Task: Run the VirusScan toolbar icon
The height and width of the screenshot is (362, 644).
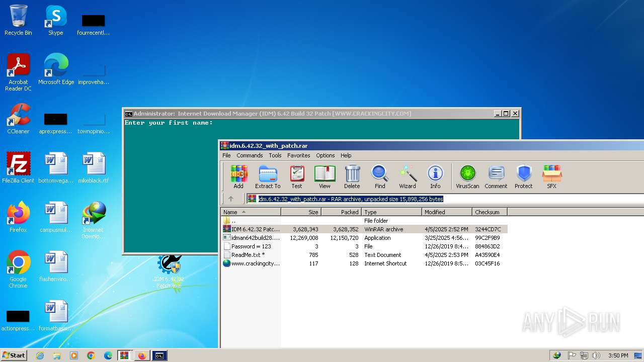Action: point(467,177)
